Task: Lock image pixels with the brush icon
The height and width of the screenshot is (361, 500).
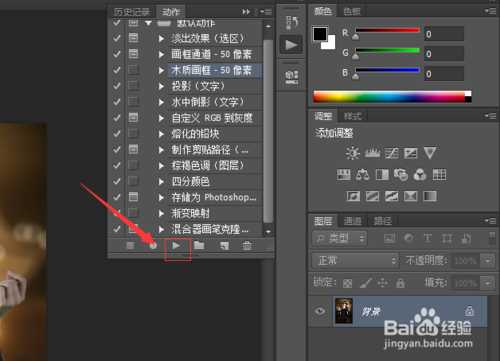Action: point(366,283)
